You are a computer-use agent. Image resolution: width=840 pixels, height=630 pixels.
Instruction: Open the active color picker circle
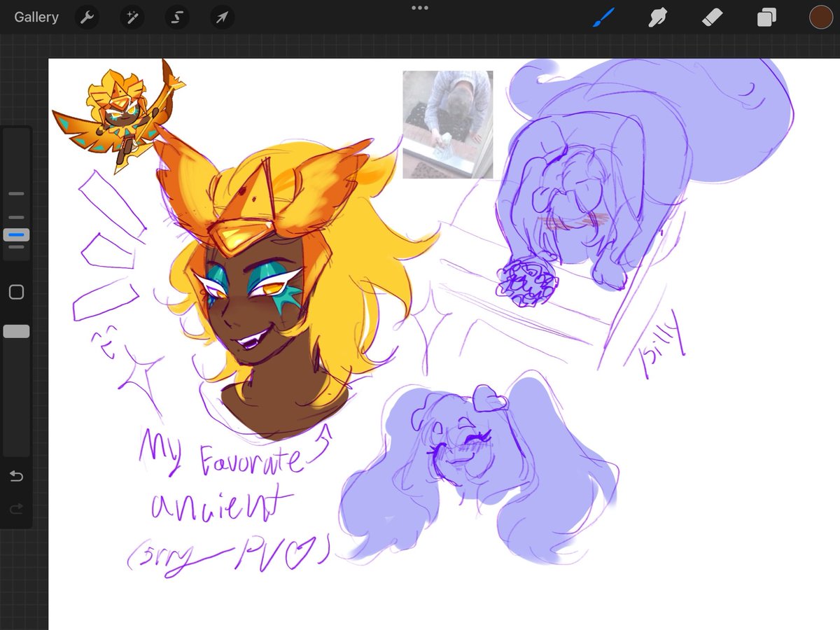click(820, 17)
